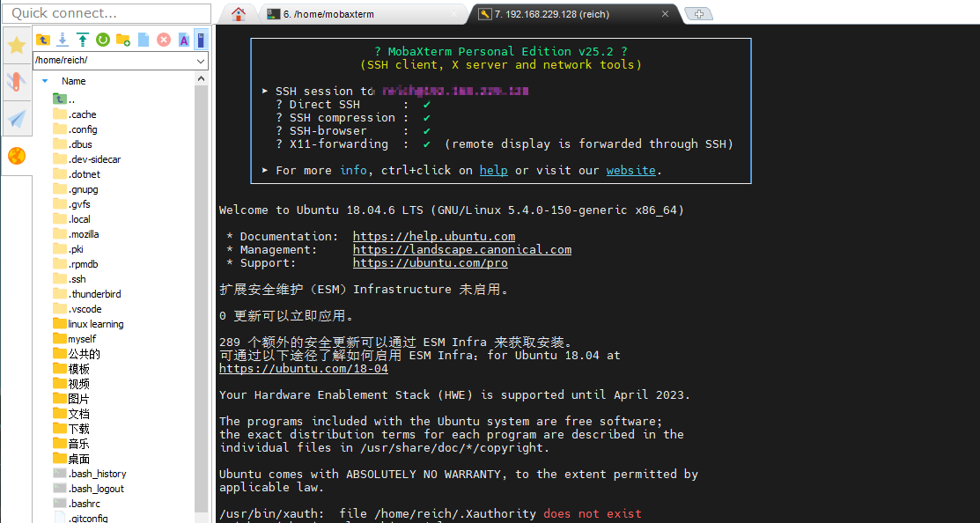This screenshot has height=523, width=980.
Task: Click the file list vertical scrollbar track
Action: click(202, 300)
